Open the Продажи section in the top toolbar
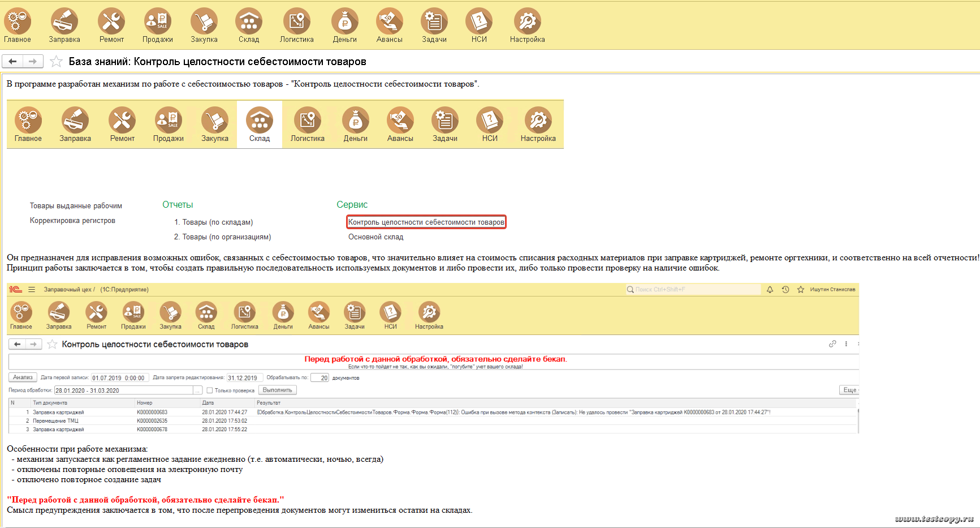This screenshot has height=528, width=980. (158, 25)
